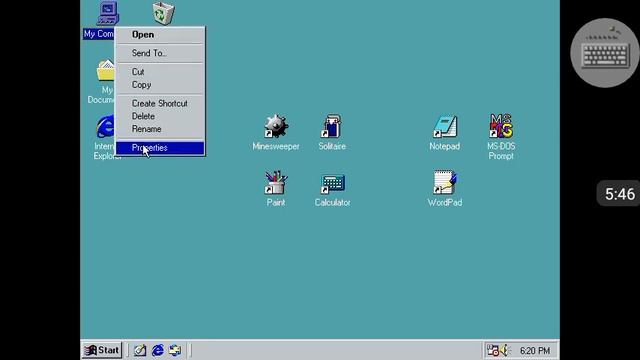The width and height of the screenshot is (640, 360).
Task: Open the Start menu
Action: pyautogui.click(x=102, y=350)
